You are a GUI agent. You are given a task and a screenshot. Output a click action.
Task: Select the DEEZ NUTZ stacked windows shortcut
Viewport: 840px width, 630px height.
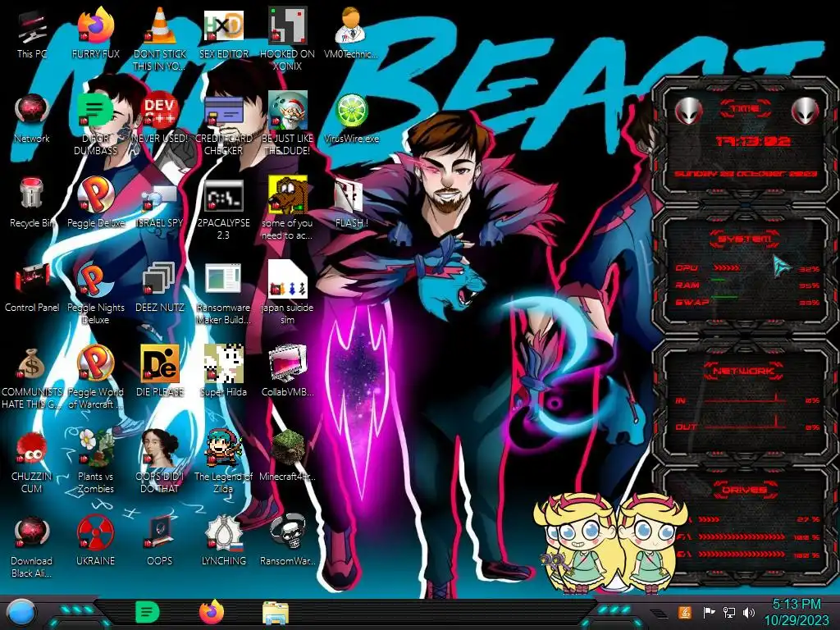(160, 287)
